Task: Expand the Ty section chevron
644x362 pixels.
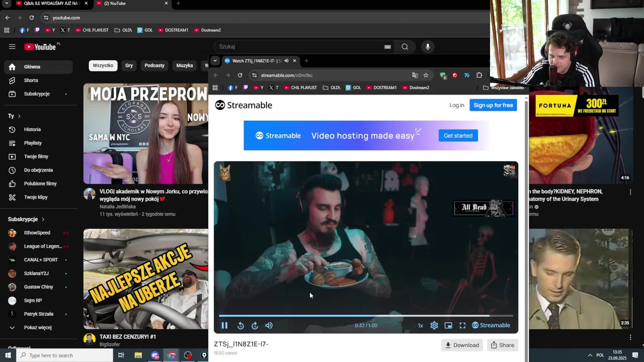Action: coord(19,116)
